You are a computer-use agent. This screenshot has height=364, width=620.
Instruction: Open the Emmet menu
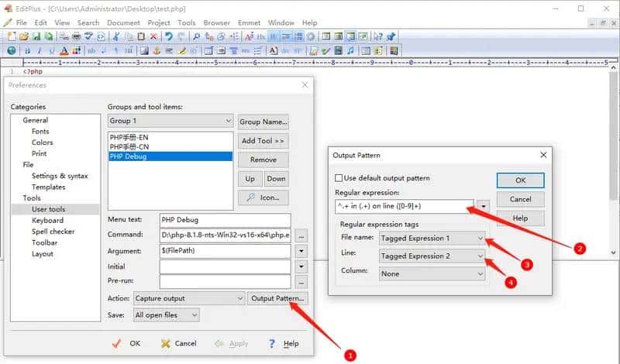coord(250,23)
